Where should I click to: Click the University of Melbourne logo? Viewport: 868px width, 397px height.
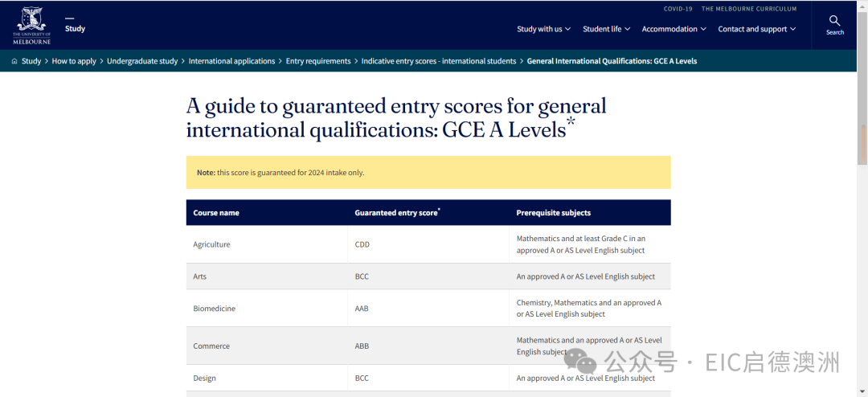[31, 25]
